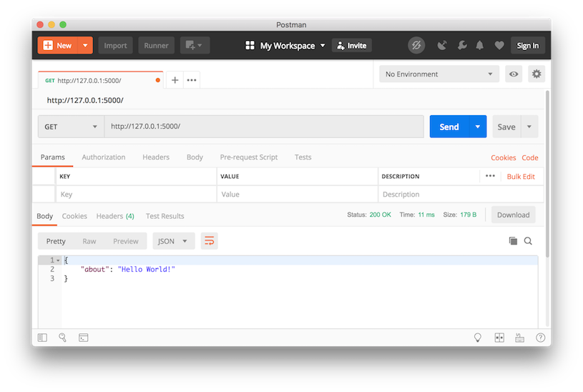This screenshot has height=392, width=583.
Task: Click the Find magnifier icon in status bar
Action: coord(62,338)
